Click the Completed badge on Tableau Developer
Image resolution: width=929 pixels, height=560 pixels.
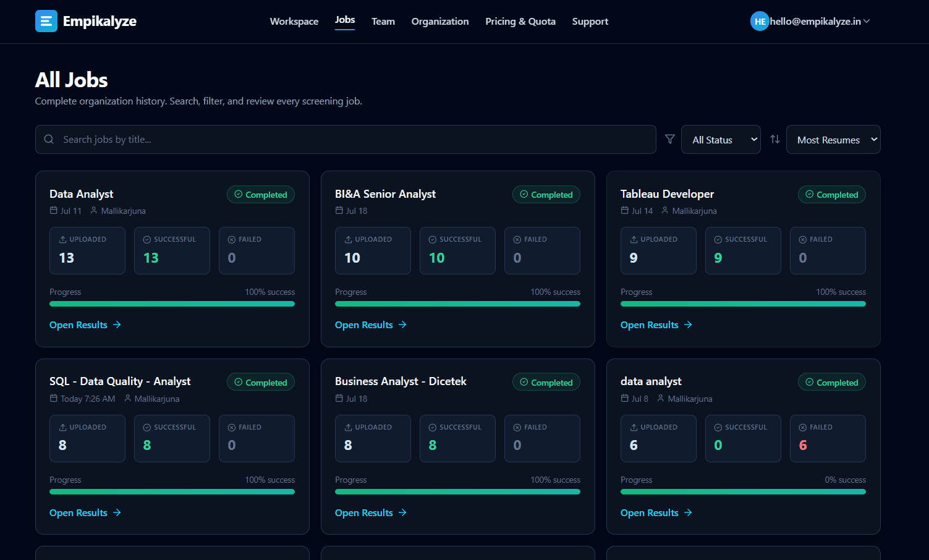[x=832, y=195]
